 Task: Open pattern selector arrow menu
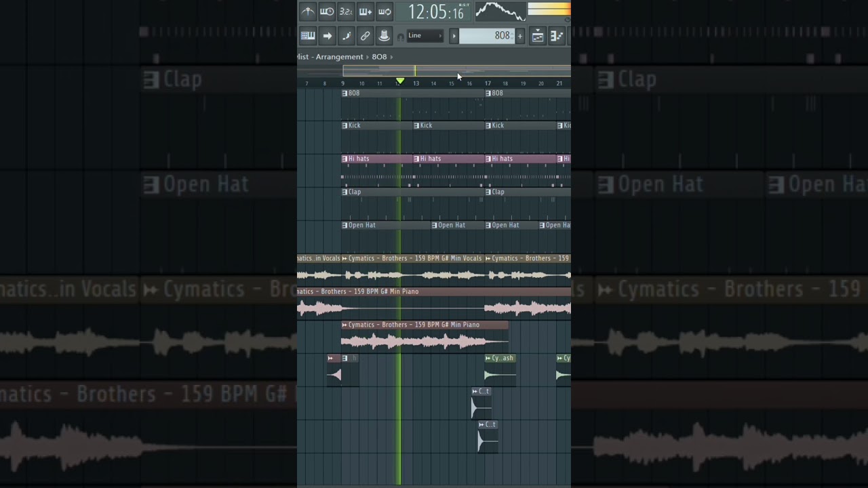pyautogui.click(x=454, y=36)
